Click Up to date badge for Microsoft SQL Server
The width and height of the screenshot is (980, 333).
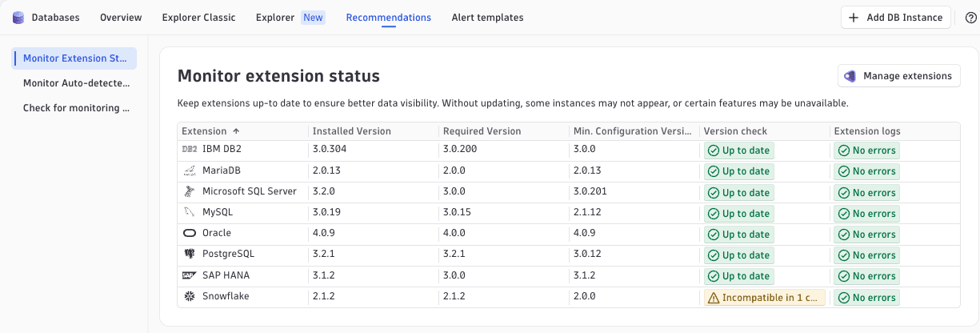(738, 193)
